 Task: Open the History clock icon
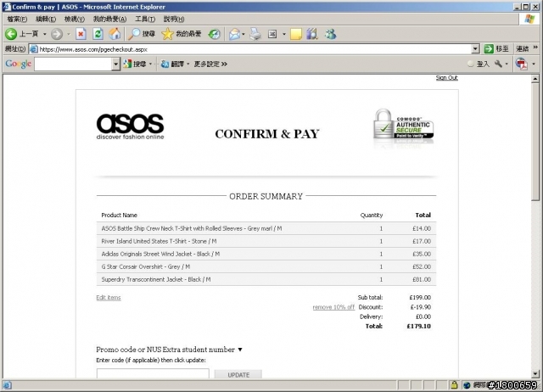coord(215,34)
